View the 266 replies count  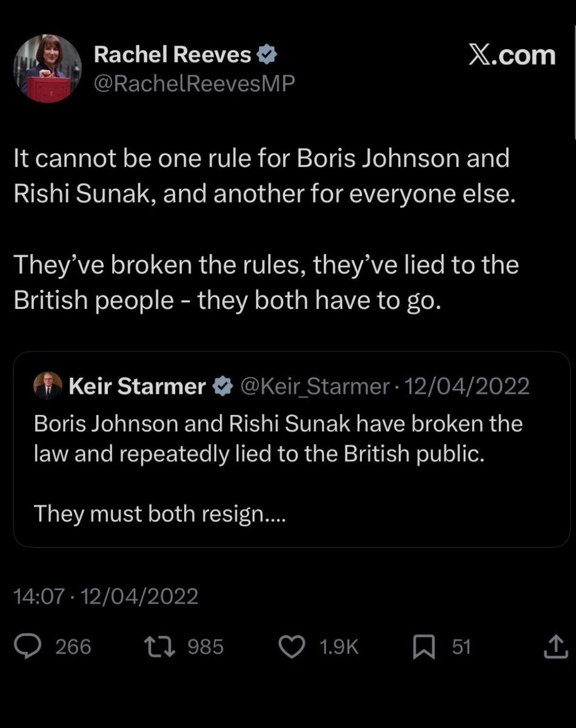click(x=73, y=647)
